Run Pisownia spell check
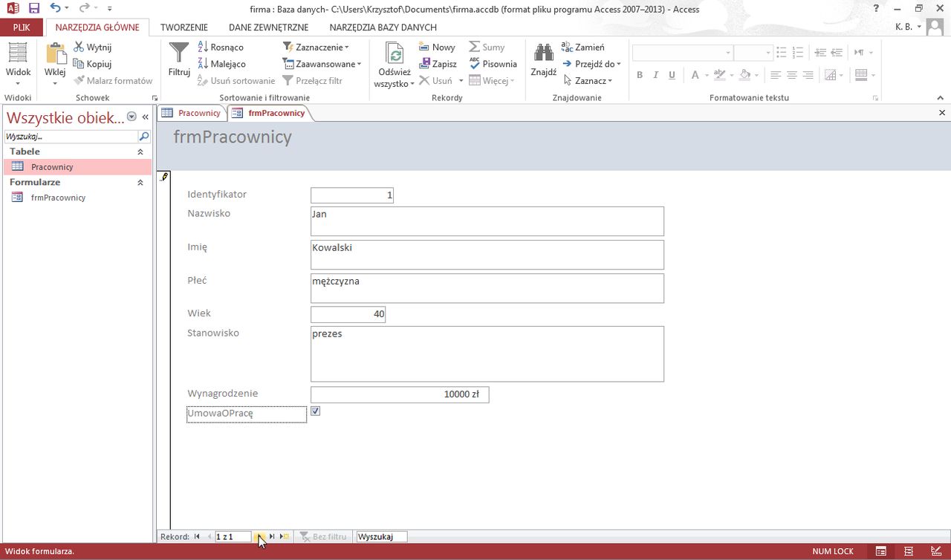 tap(493, 64)
